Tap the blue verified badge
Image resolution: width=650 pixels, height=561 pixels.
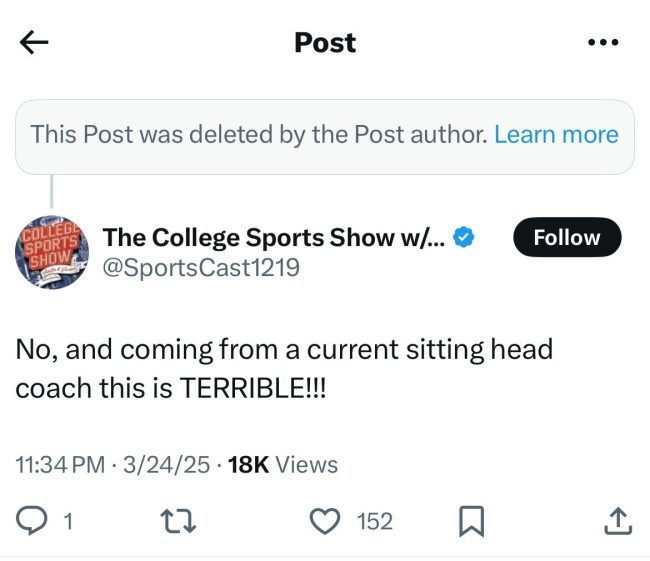pyautogui.click(x=464, y=238)
